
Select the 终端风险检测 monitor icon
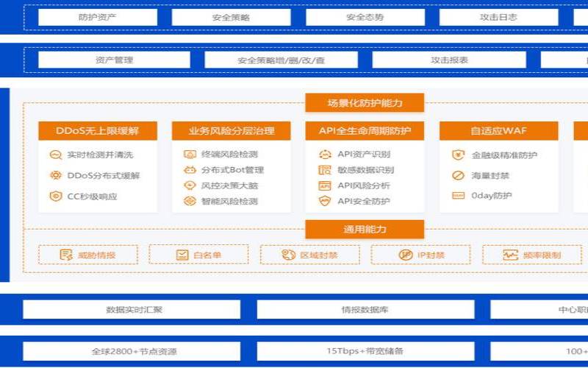tap(190, 155)
